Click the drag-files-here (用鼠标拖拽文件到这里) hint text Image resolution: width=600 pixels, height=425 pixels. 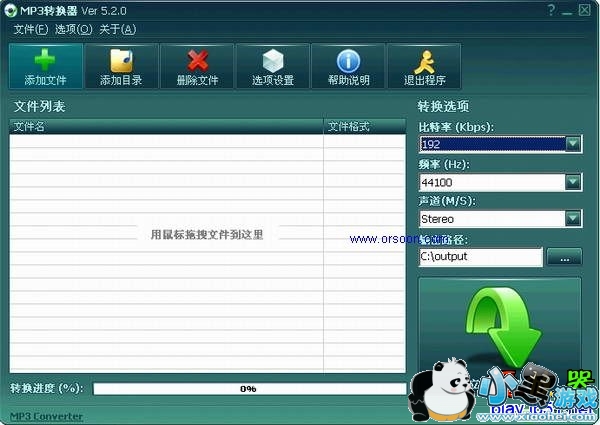pyautogui.click(x=207, y=234)
